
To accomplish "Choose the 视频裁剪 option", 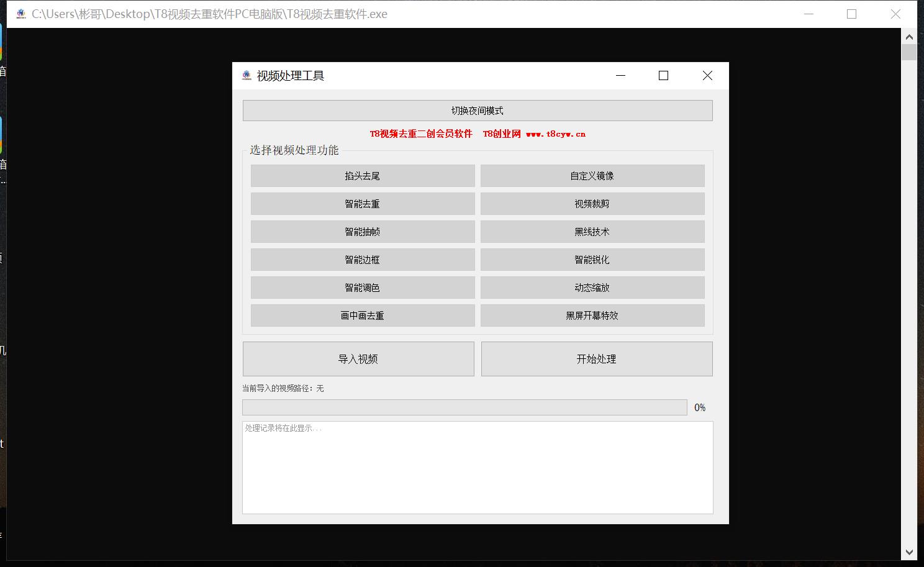I will (592, 204).
